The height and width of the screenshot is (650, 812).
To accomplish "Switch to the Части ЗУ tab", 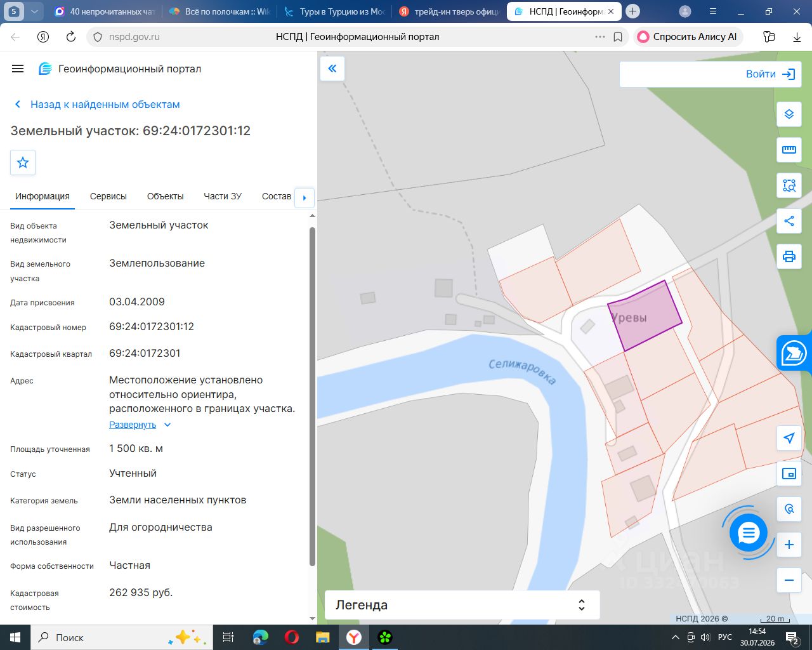I will click(223, 196).
